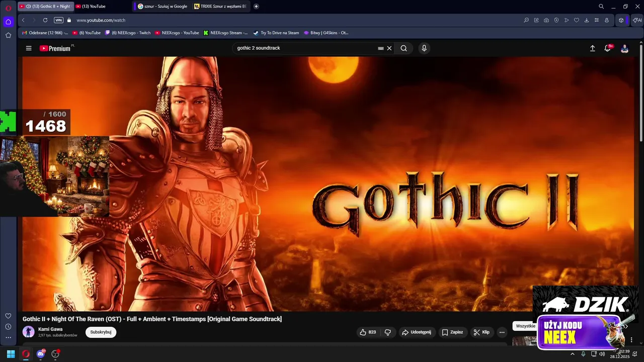Save the video with Zapisz
This screenshot has width=644, height=362.
coord(452,332)
